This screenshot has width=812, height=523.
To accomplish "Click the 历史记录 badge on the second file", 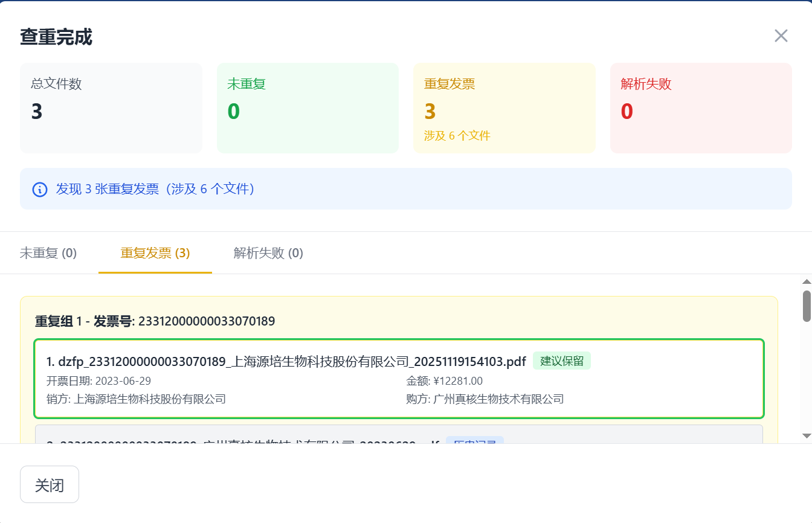I will 474,441.
